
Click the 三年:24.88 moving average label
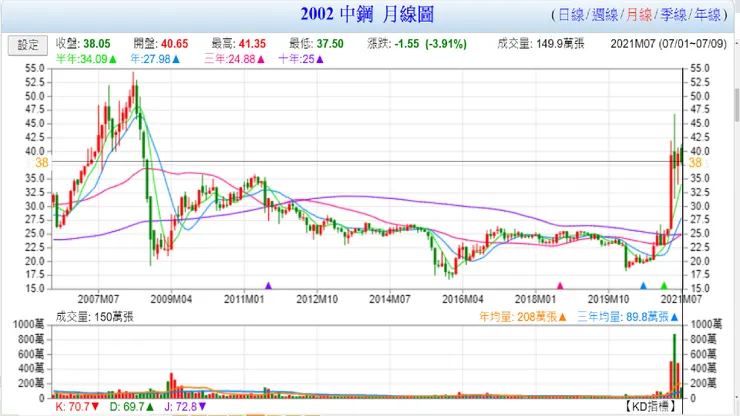click(235, 59)
